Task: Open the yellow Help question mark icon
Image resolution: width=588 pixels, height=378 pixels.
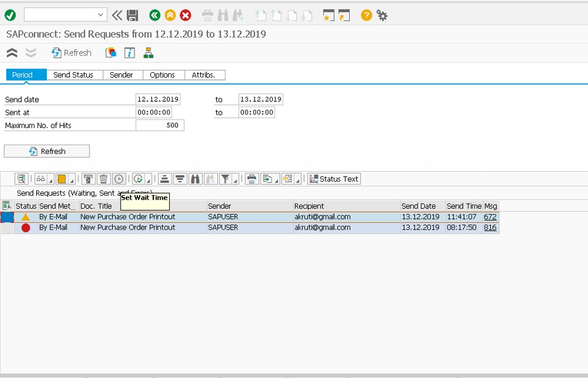Action: [366, 15]
